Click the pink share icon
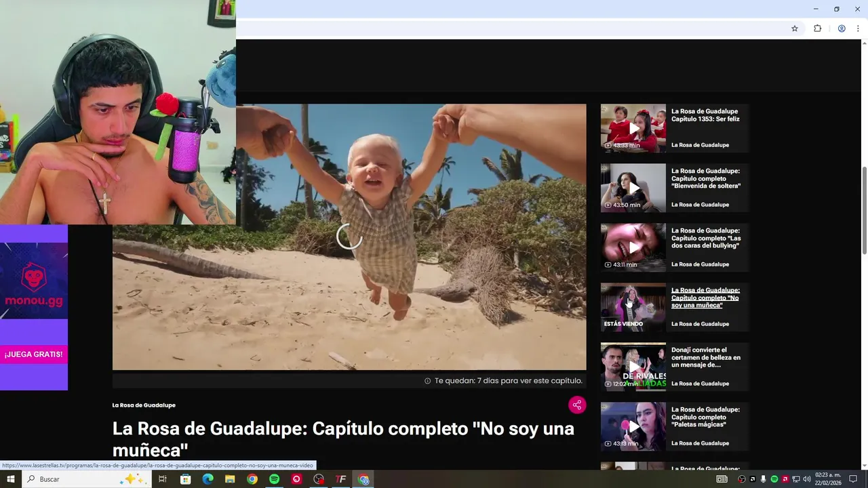 coord(577,405)
